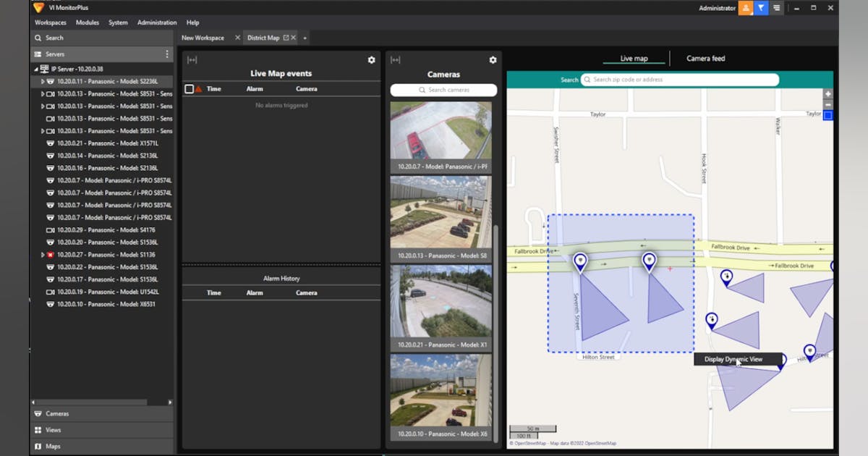This screenshot has height=456, width=868.
Task: Click the zoom in icon on the map
Action: tap(827, 93)
